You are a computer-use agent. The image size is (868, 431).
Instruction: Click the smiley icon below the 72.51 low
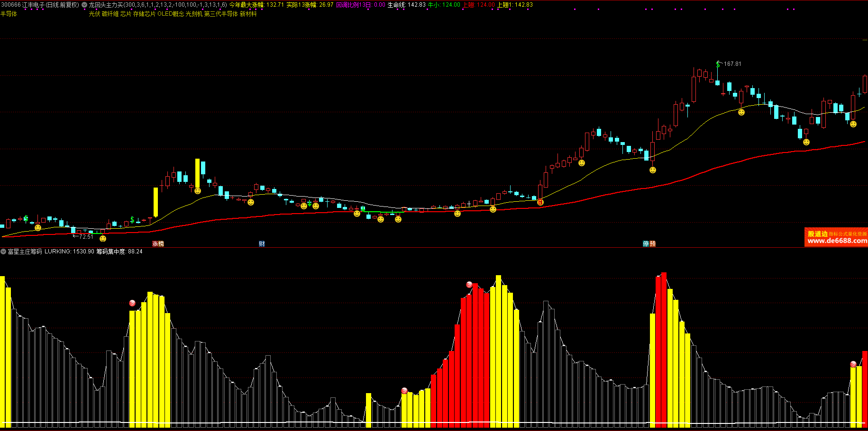(103, 239)
